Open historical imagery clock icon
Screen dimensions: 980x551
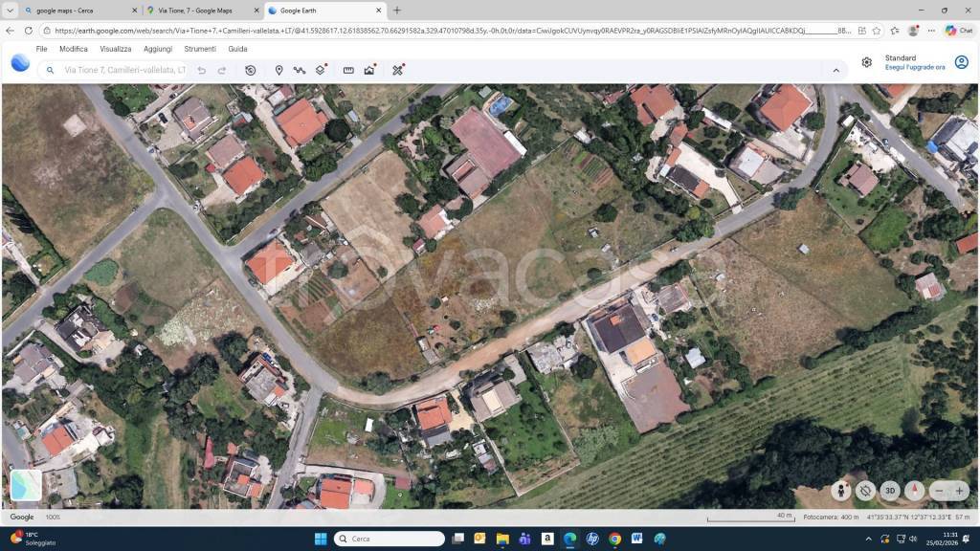coord(250,70)
